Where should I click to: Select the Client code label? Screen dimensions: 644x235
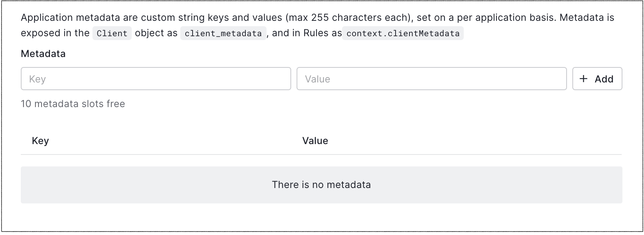pyautogui.click(x=112, y=34)
